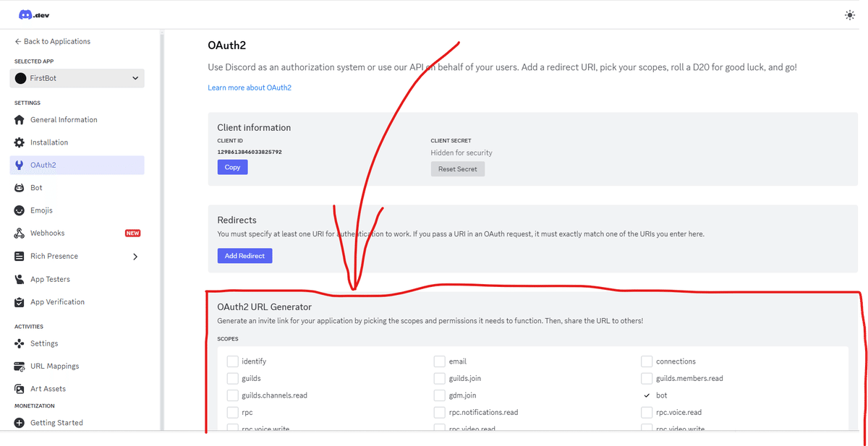Enable the guilds.channels.read scope checkbox

[232, 395]
